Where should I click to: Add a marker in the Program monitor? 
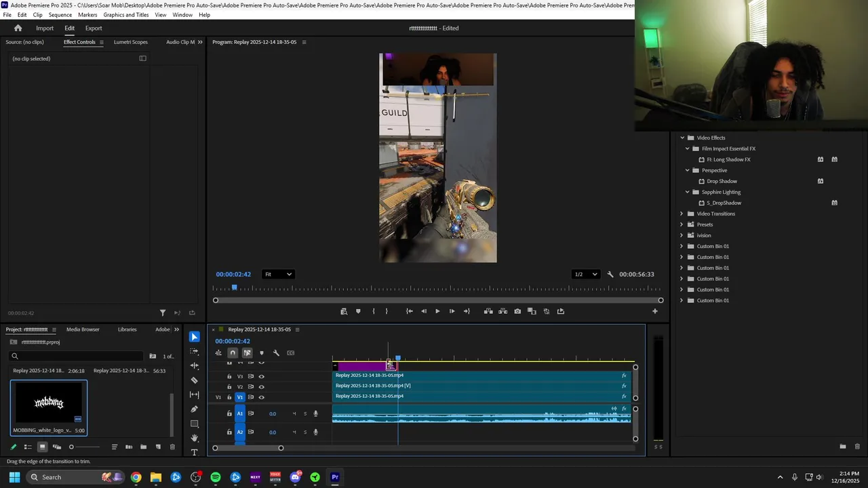[x=358, y=311]
